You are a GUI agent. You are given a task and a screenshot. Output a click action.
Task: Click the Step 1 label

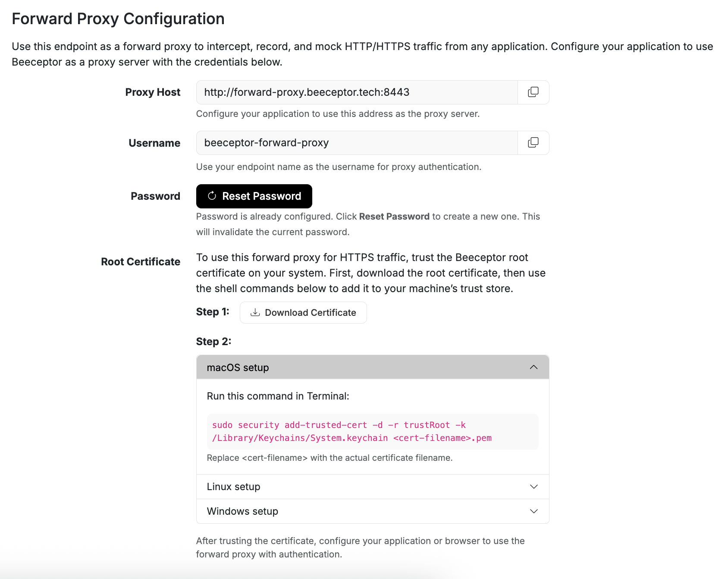coord(213,312)
